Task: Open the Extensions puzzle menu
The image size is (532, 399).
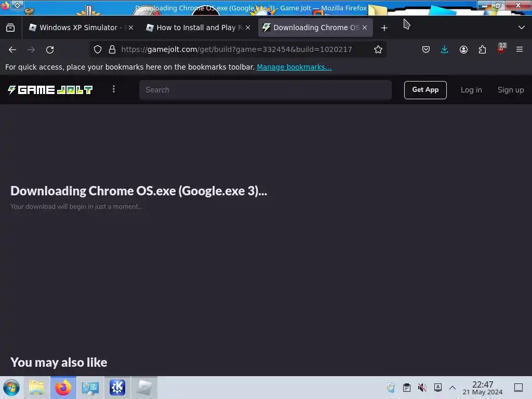Action: pos(482,49)
